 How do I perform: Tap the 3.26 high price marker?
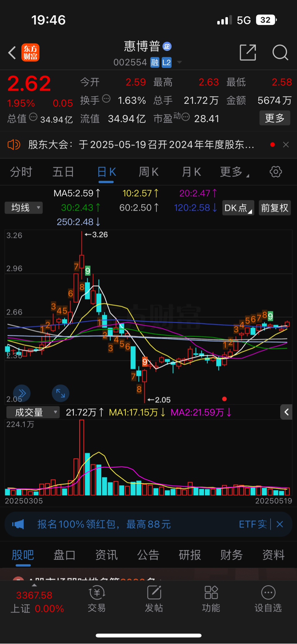point(97,235)
